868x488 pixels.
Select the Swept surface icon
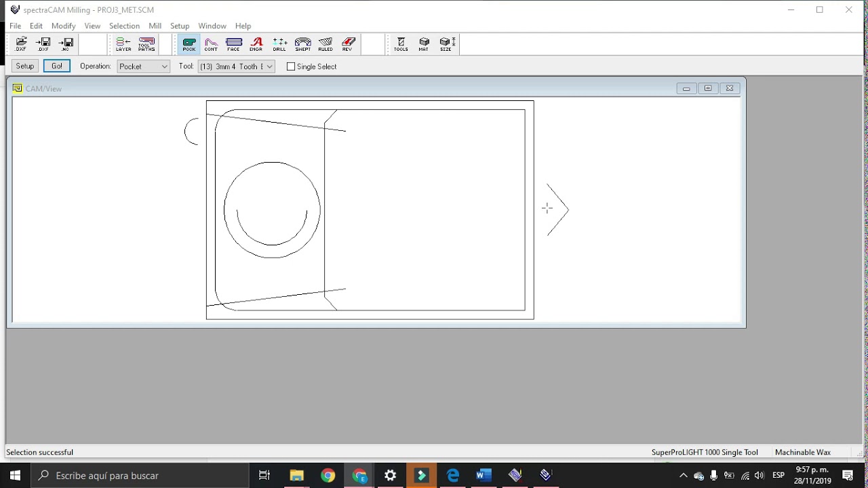click(x=303, y=45)
